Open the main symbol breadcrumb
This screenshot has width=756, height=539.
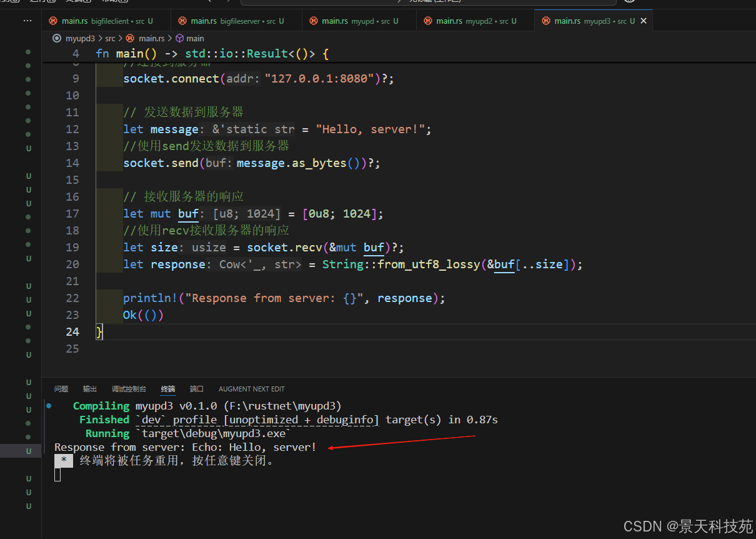[189, 38]
